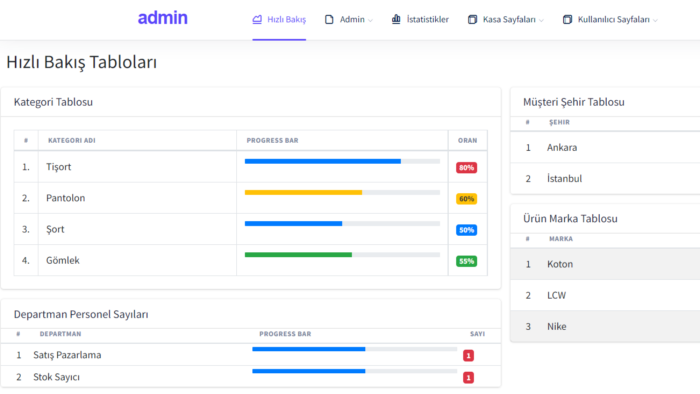Click the admin logo
This screenshot has width=700, height=394.
[162, 18]
